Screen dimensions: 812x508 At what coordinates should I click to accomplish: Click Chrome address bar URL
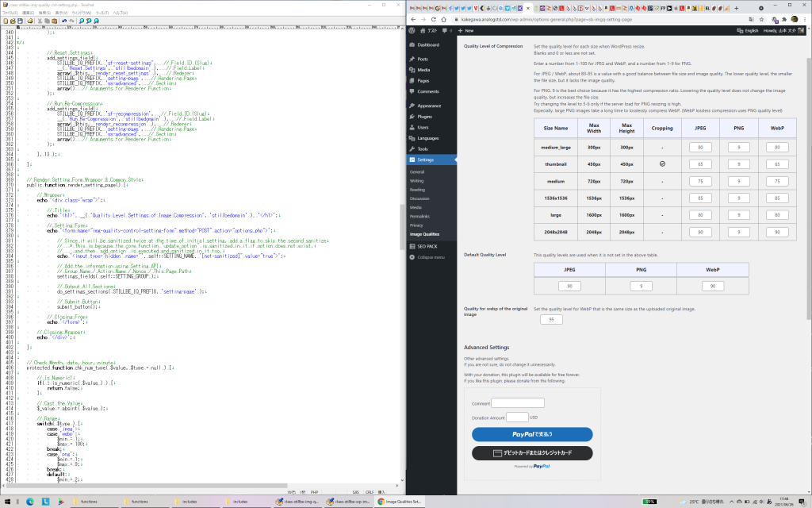(x=546, y=19)
